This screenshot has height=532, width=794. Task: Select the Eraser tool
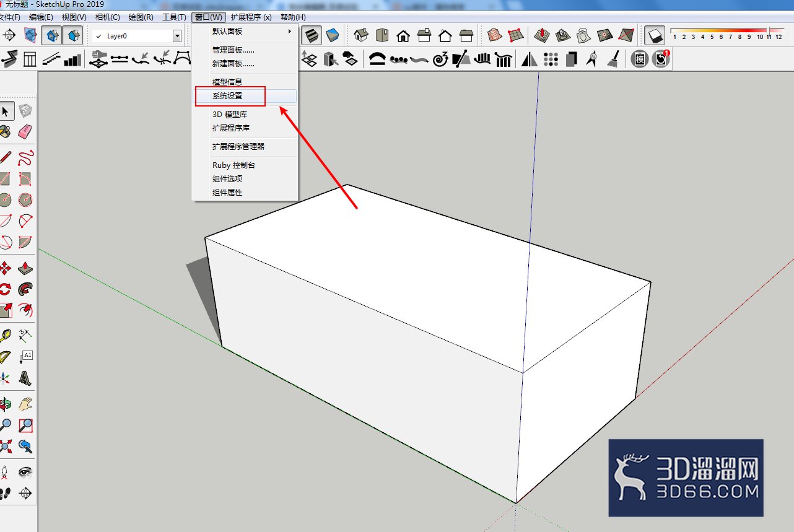(25, 131)
